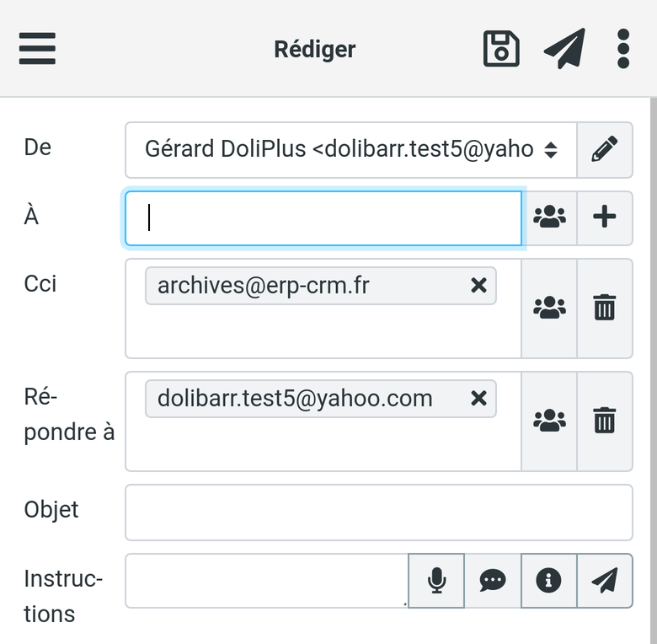Viewport: 657px width, 644px height.
Task: Click the À recipient input field
Action: coord(323,218)
